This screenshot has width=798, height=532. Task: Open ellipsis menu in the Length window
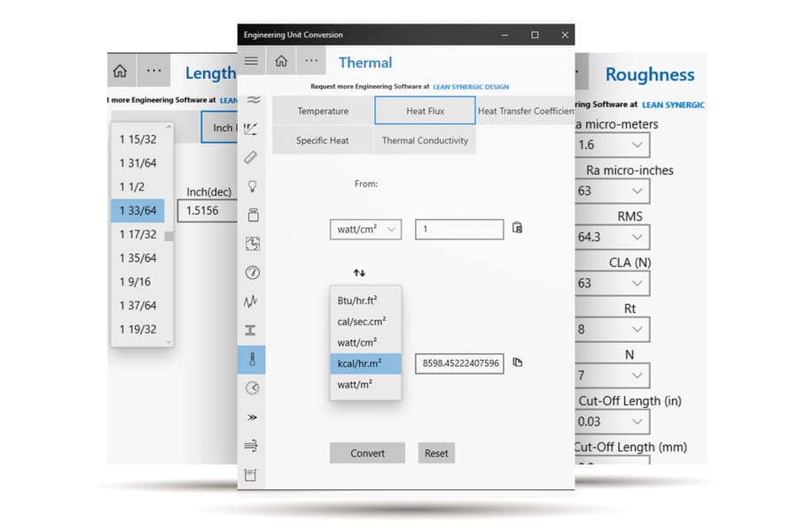click(153, 71)
